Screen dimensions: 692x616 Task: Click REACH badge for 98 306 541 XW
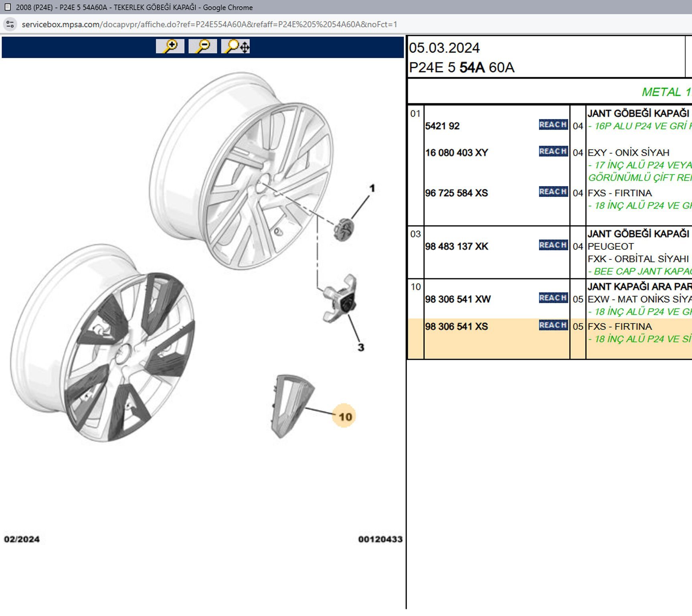click(553, 298)
